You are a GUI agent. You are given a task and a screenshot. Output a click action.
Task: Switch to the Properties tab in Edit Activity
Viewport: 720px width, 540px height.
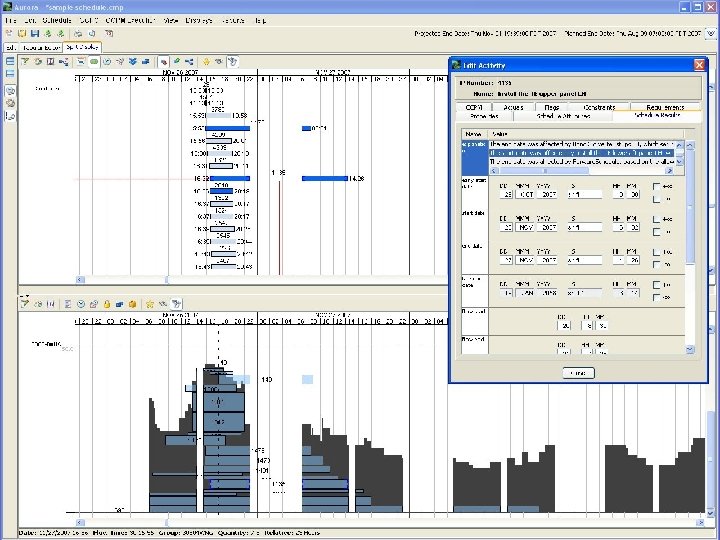484,116
